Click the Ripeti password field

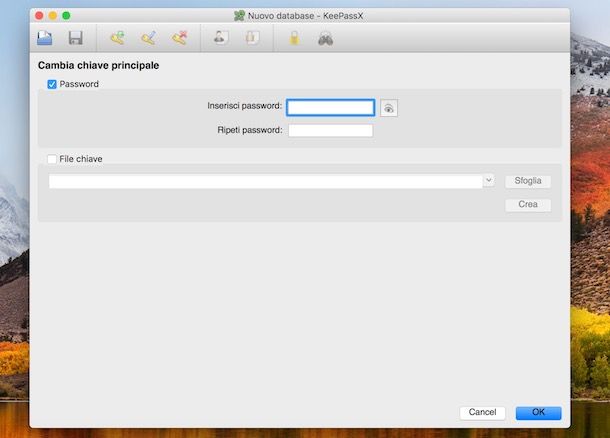331,131
